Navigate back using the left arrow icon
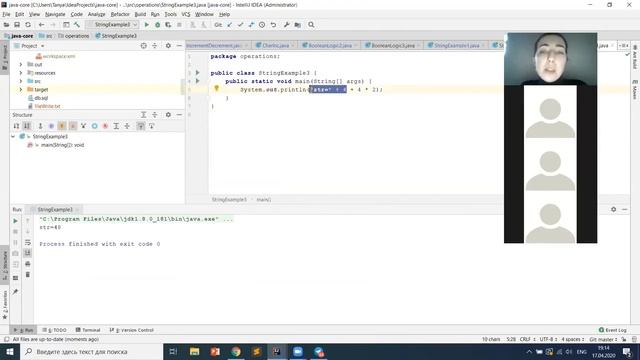This screenshot has width=640, height=360. click(41, 25)
